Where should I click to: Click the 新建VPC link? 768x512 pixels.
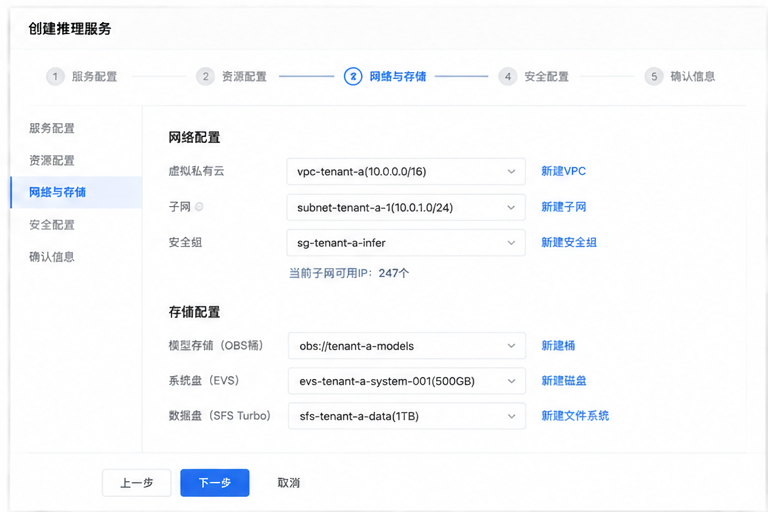pyautogui.click(x=563, y=171)
